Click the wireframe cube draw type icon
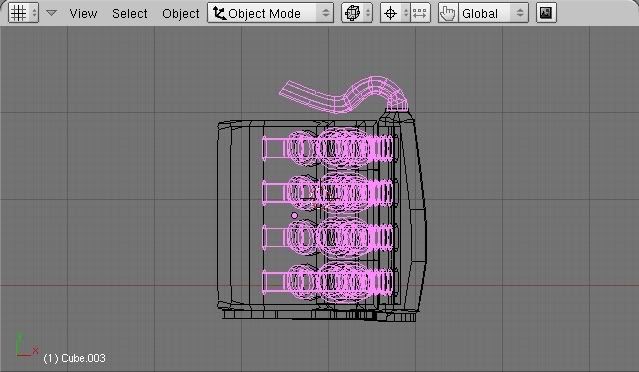 (x=352, y=13)
